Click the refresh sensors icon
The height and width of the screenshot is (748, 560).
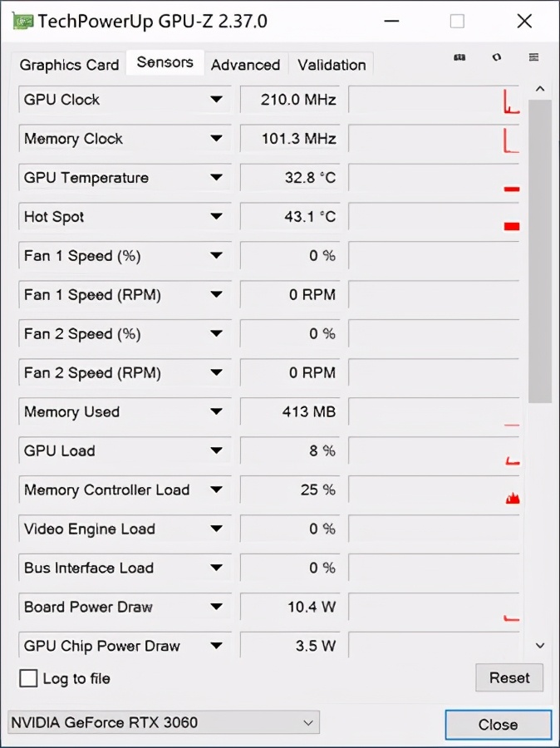pyautogui.click(x=497, y=57)
